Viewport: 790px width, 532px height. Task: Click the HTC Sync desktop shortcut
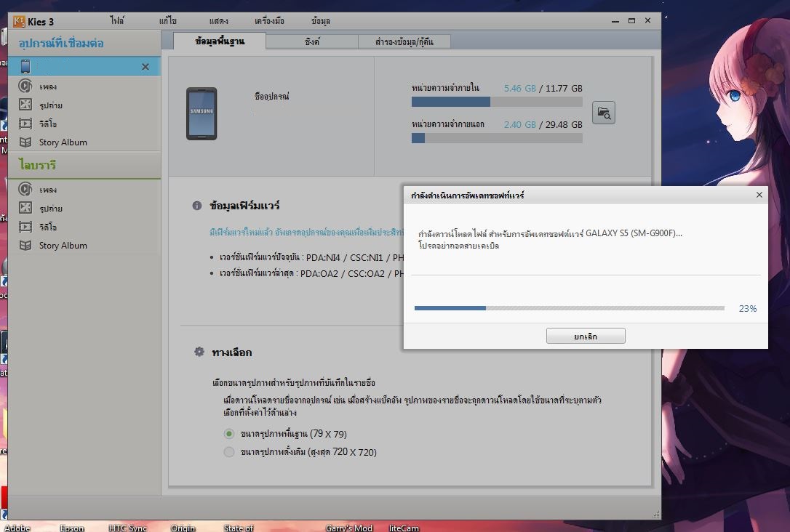point(127,528)
